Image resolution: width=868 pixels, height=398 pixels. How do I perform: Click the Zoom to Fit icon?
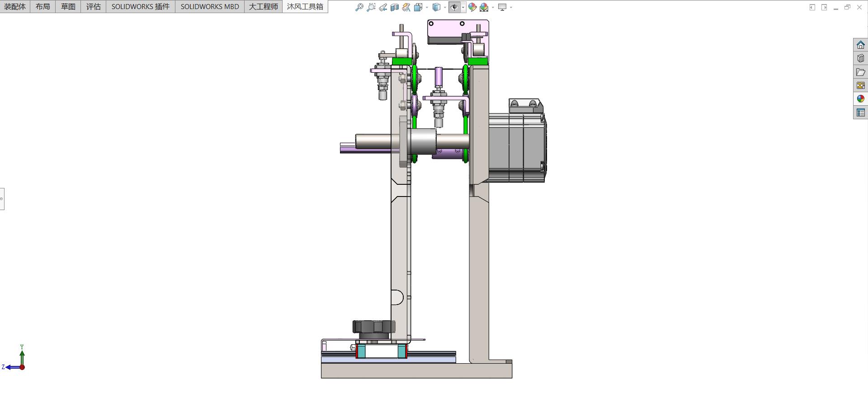coord(359,7)
